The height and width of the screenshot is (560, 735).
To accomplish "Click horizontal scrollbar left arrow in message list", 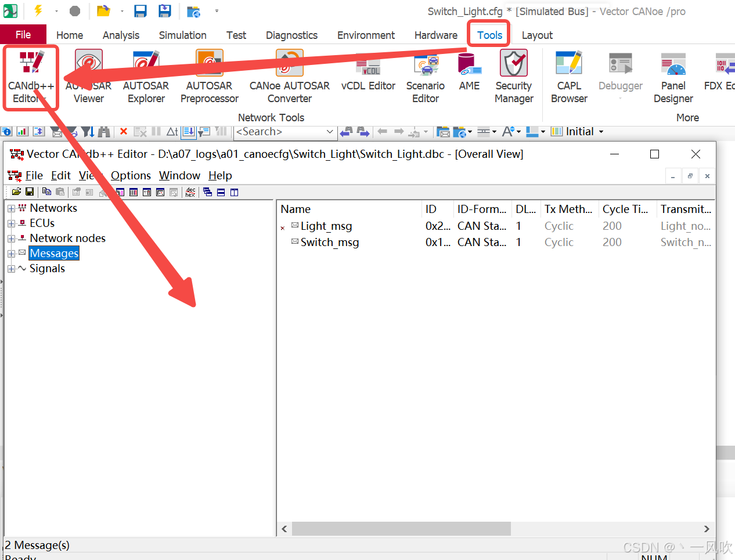I will pyautogui.click(x=284, y=529).
